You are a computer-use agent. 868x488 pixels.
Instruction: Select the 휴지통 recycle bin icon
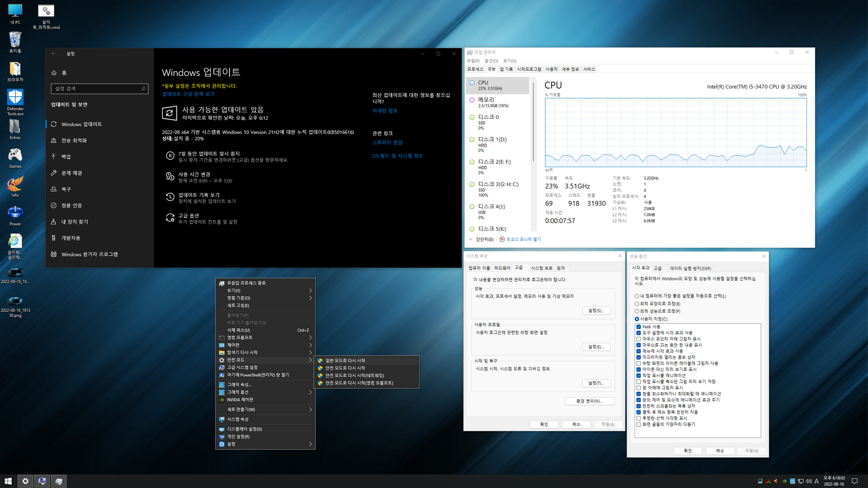pyautogui.click(x=15, y=42)
